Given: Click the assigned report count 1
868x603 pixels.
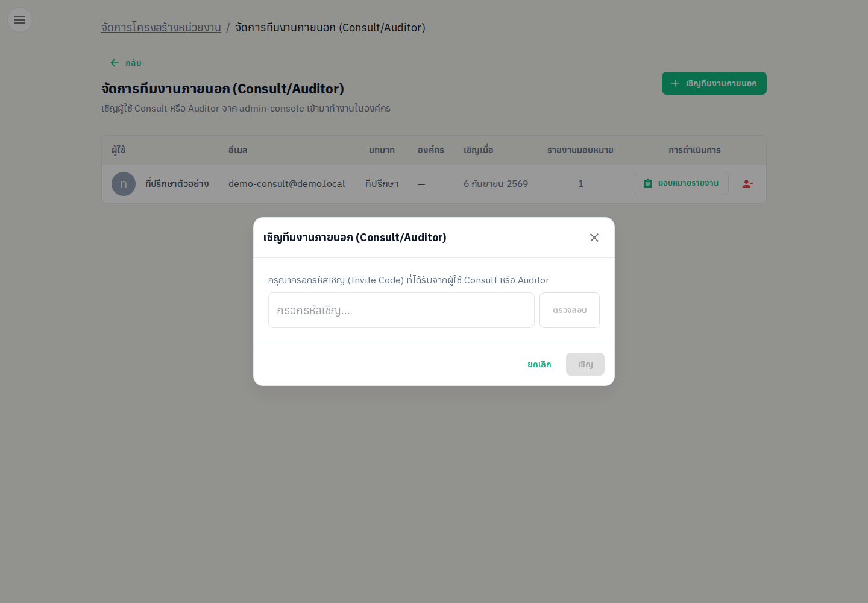Looking at the screenshot, I should pos(580,184).
